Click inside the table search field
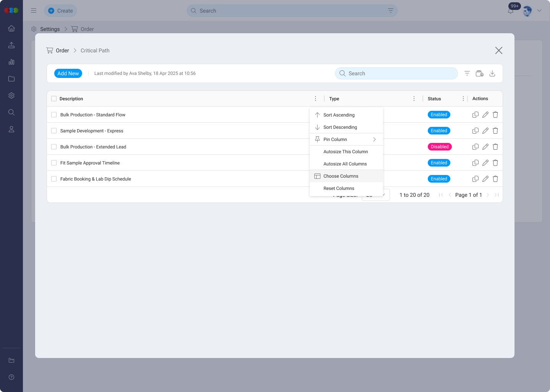 pyautogui.click(x=396, y=73)
